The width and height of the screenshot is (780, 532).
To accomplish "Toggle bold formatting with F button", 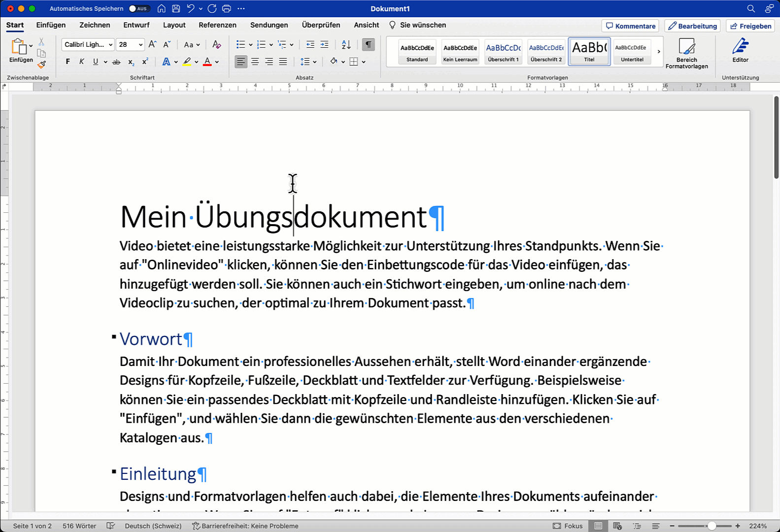I will point(68,62).
